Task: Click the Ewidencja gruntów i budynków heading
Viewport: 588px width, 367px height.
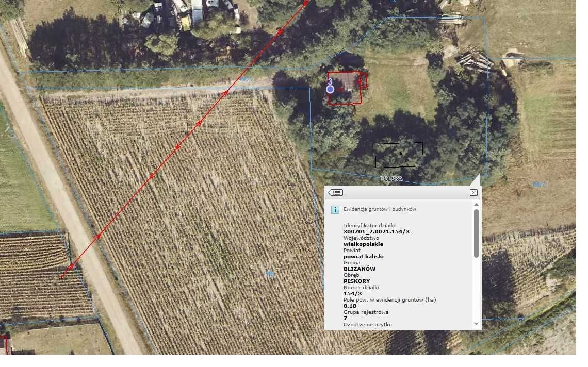Action: [x=380, y=209]
